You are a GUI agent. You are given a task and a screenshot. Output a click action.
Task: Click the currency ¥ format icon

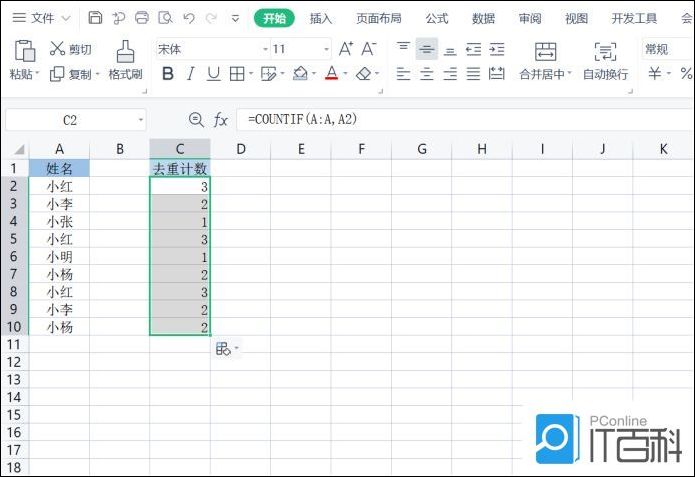[655, 74]
